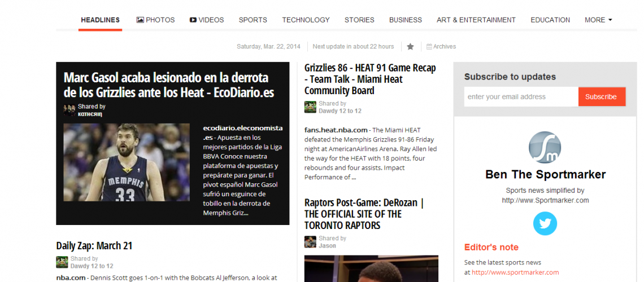
Task: Open the Daily Zap: March 21 headline
Action: pos(94,245)
